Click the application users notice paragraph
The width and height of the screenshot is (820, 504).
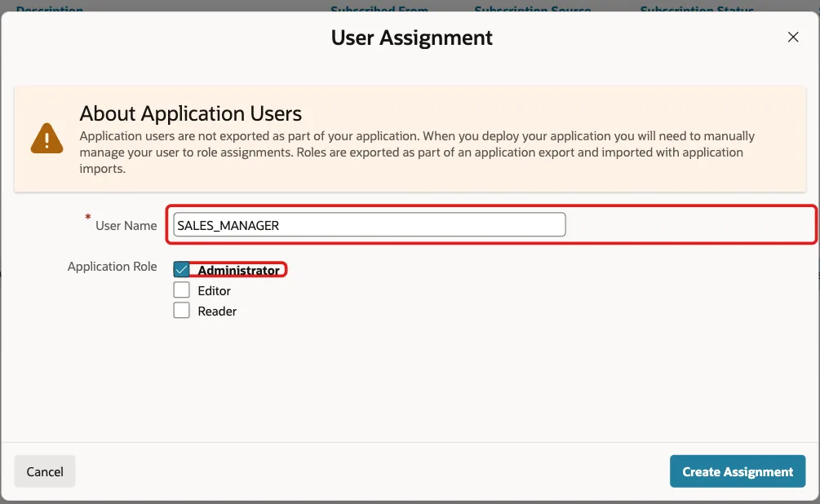[417, 153]
